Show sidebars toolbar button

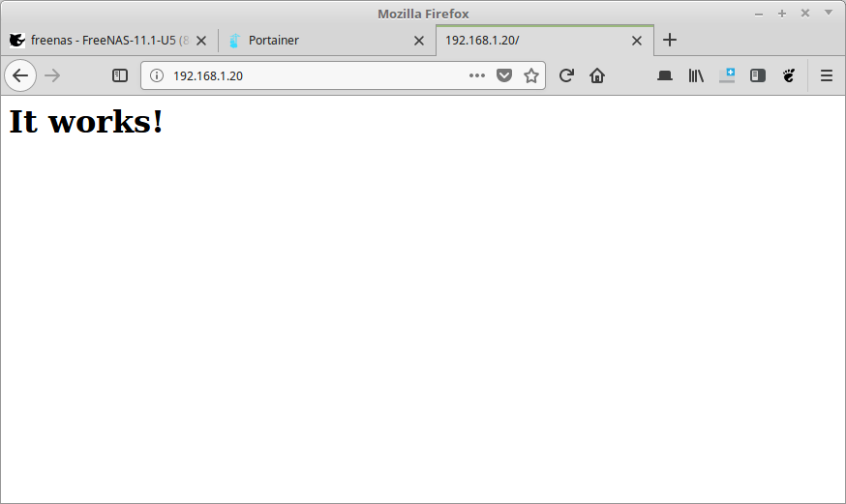coord(758,75)
